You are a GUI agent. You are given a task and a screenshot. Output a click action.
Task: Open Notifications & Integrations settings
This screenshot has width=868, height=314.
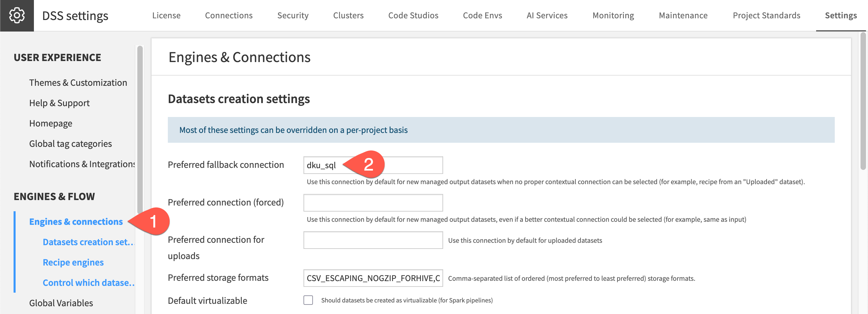[x=82, y=164]
